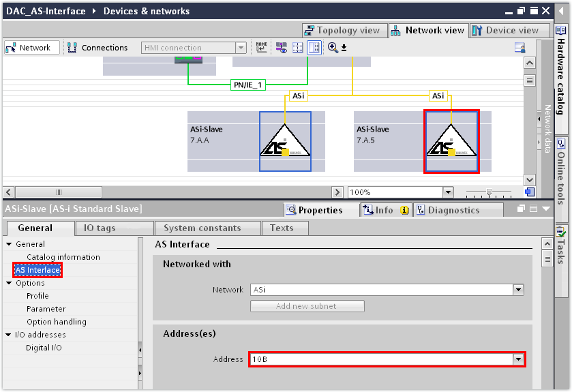Open the Address dropdown showing 10B
572x392 pixels.
click(518, 359)
